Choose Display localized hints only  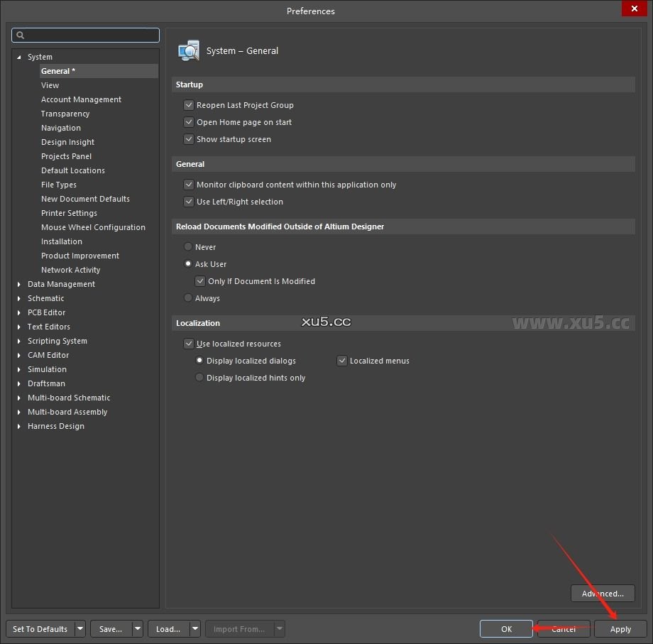(x=199, y=377)
